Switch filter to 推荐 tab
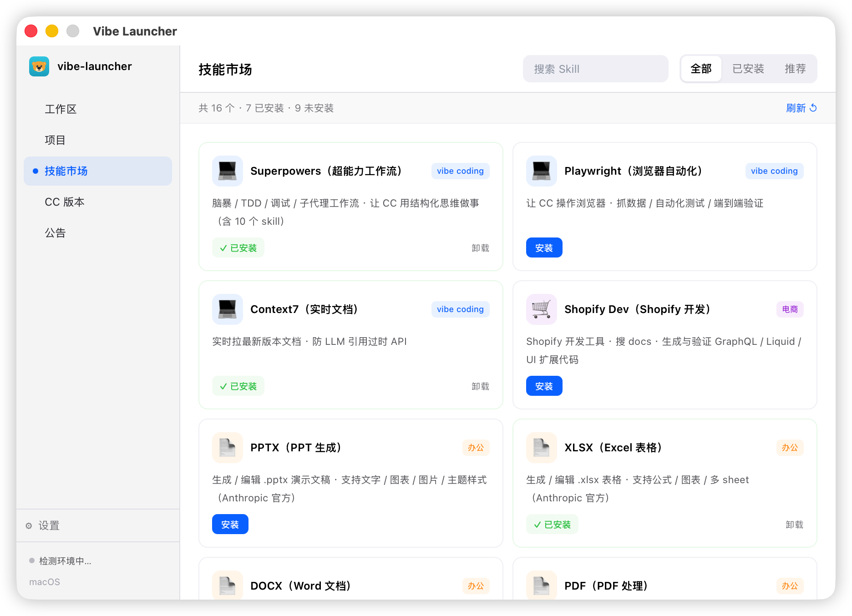 (795, 69)
